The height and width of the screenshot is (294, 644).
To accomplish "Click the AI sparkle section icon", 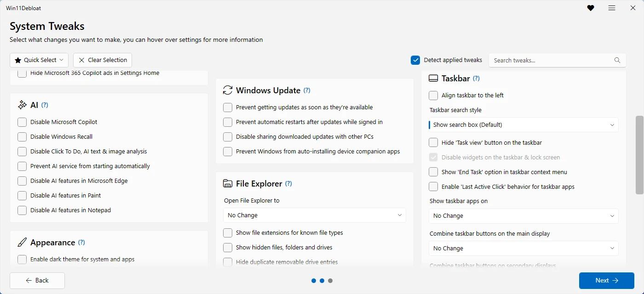I will (x=22, y=105).
